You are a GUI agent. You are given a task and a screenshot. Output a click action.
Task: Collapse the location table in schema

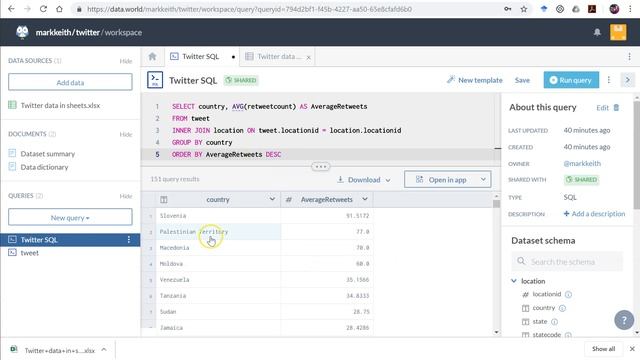click(x=514, y=281)
